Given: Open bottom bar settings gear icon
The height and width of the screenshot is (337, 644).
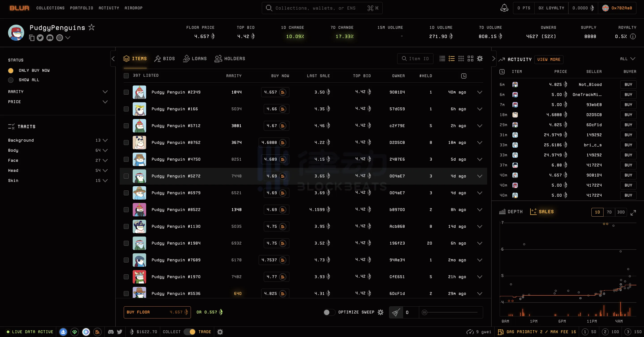Looking at the screenshot, I should pos(220,332).
